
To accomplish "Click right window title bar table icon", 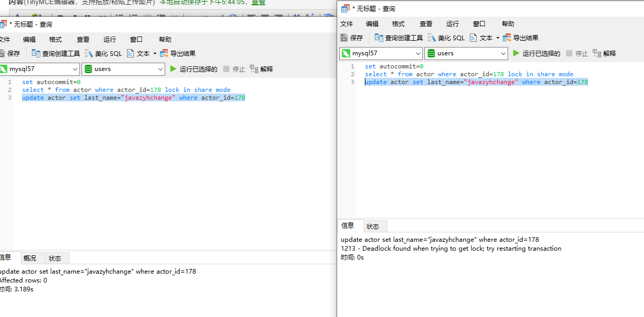I will pyautogui.click(x=344, y=8).
